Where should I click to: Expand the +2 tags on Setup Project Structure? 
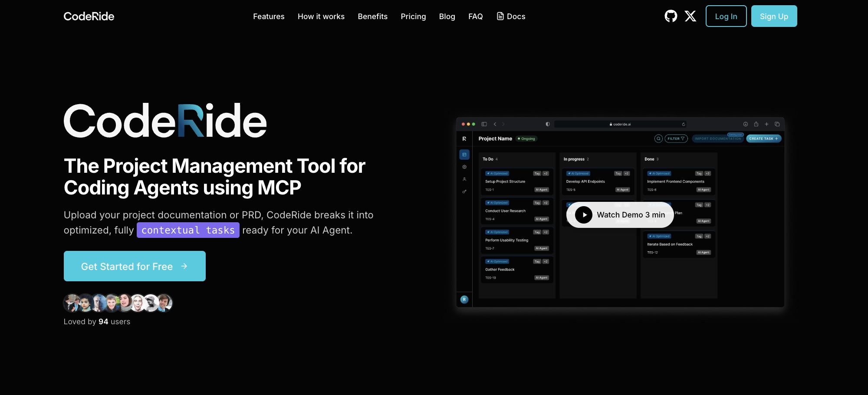point(545,173)
